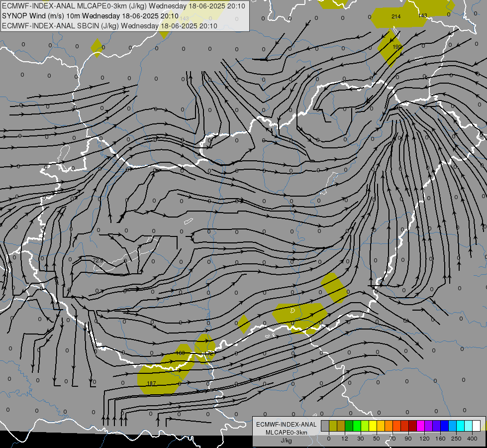Viewport: 487px width, 448px height.
Task: Click the dark red legend swatch
Action: pos(413,426)
